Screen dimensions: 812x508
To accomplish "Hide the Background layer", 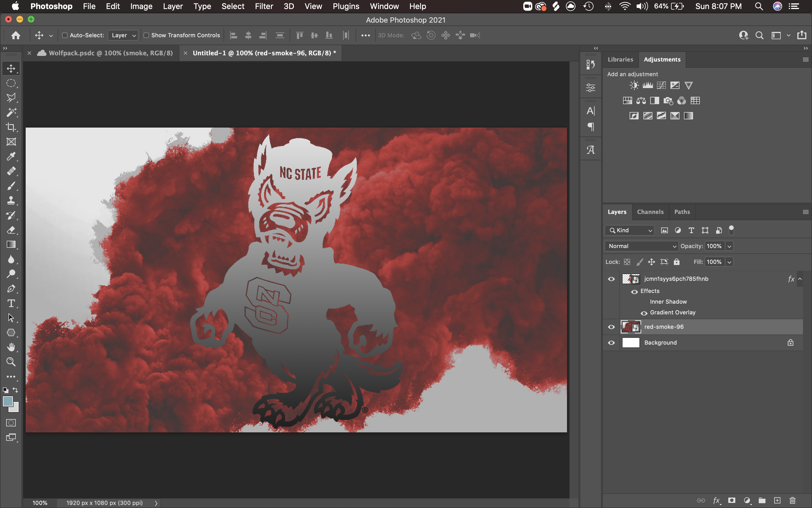I will pyautogui.click(x=611, y=343).
